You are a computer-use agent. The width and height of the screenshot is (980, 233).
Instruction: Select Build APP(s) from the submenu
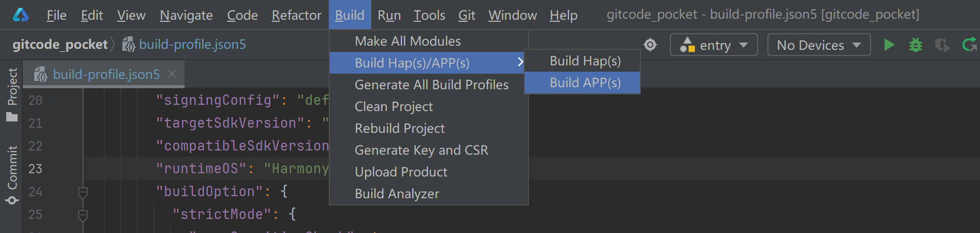pos(585,83)
